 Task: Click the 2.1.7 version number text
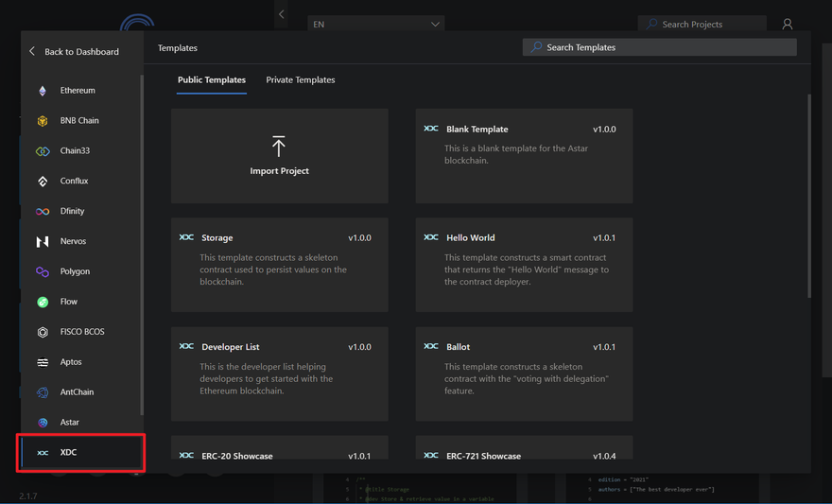point(28,496)
